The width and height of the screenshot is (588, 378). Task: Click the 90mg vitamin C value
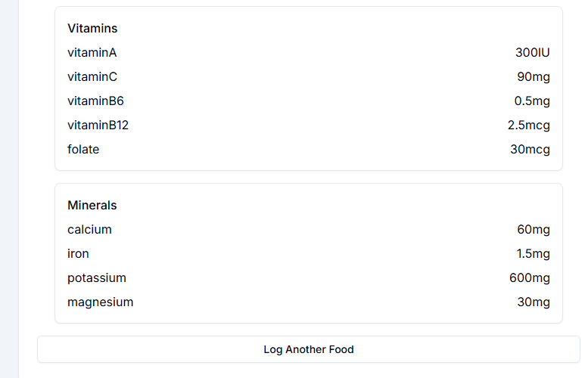[x=534, y=77]
